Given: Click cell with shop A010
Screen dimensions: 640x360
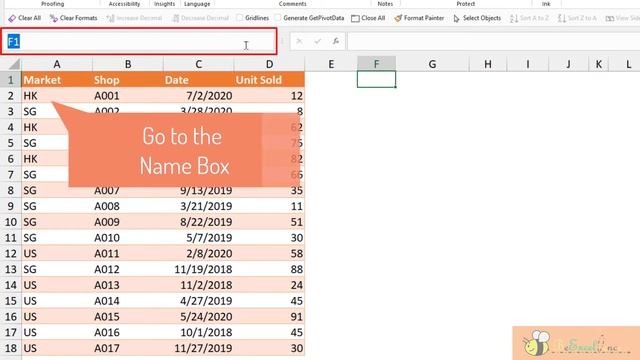Looking at the screenshot, I should [128, 238].
